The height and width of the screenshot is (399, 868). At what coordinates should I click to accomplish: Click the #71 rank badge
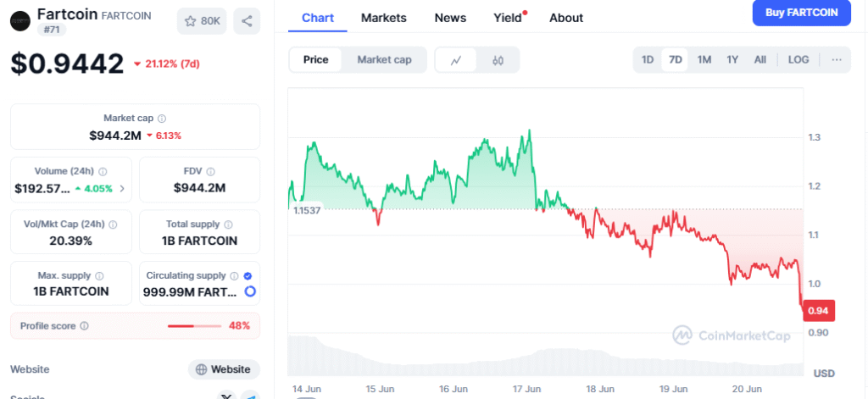click(x=52, y=30)
